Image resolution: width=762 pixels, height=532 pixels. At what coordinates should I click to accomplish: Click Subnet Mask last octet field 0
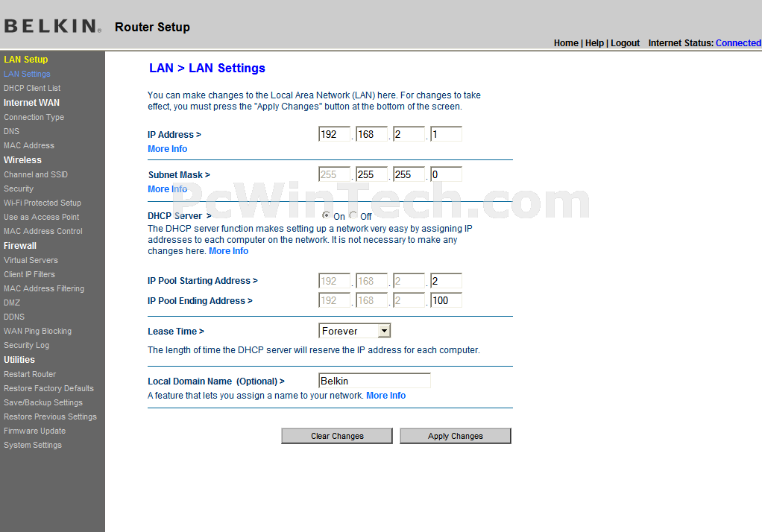[x=446, y=174]
